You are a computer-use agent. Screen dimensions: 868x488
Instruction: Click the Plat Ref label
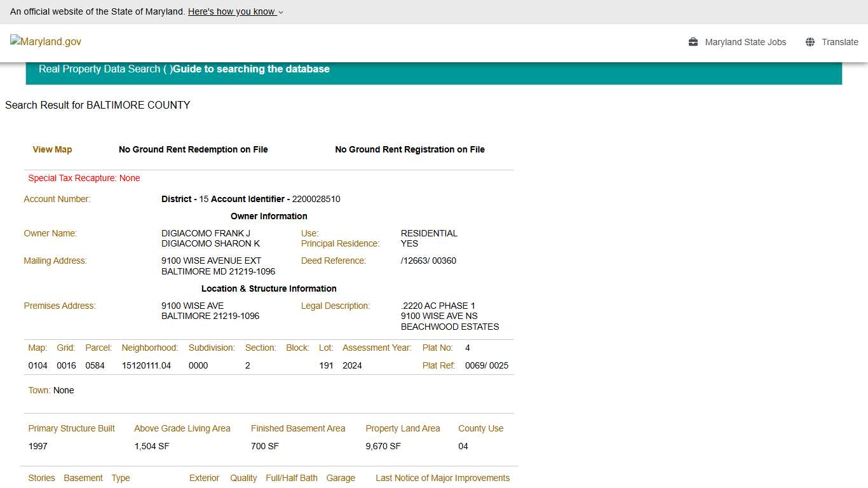pos(438,365)
